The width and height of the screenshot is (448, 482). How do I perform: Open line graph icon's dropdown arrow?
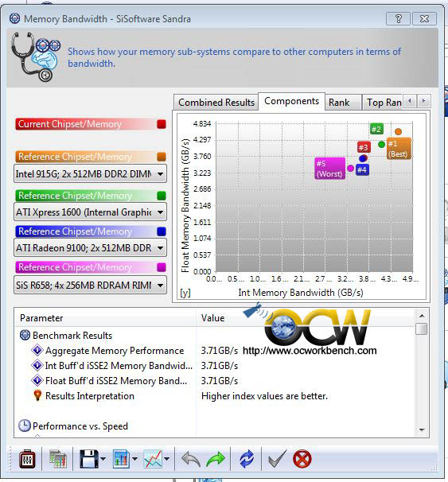tap(166, 459)
